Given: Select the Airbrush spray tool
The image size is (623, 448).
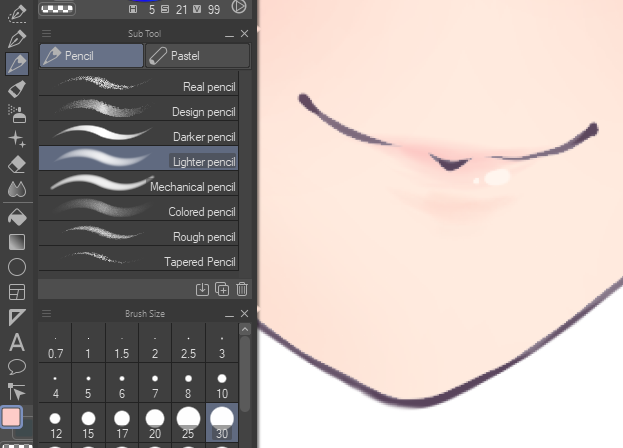Looking at the screenshot, I should (x=17, y=114).
